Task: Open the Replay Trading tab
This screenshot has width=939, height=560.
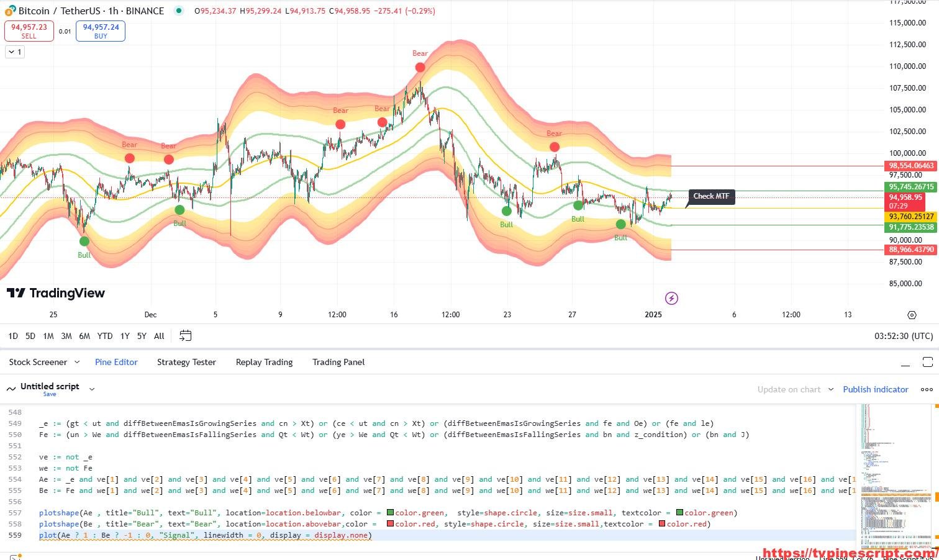Action: [x=264, y=362]
